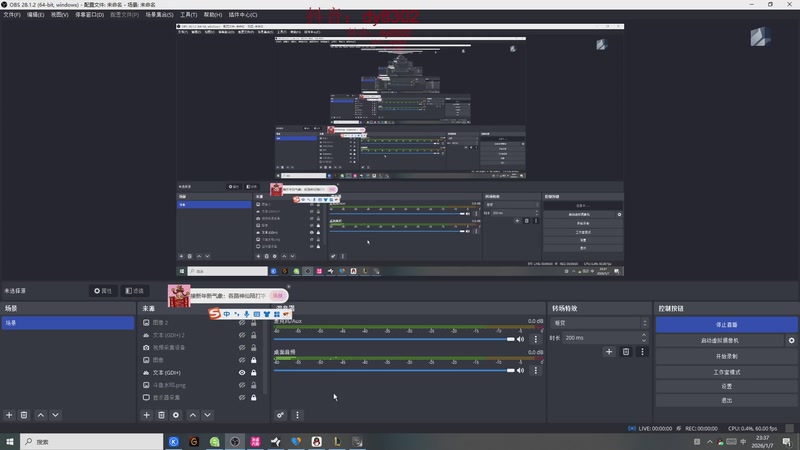Configure virtual camera gear icon
The height and width of the screenshot is (450, 800).
click(791, 340)
